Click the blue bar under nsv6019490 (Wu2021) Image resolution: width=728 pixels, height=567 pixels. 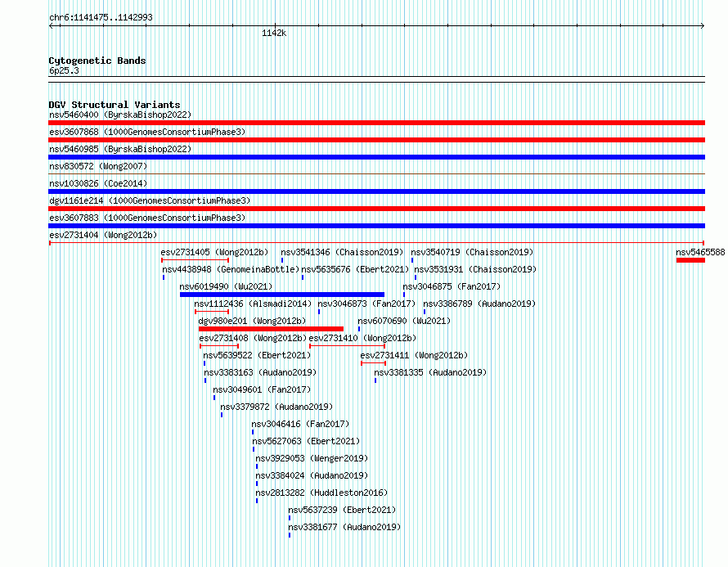tap(282, 295)
